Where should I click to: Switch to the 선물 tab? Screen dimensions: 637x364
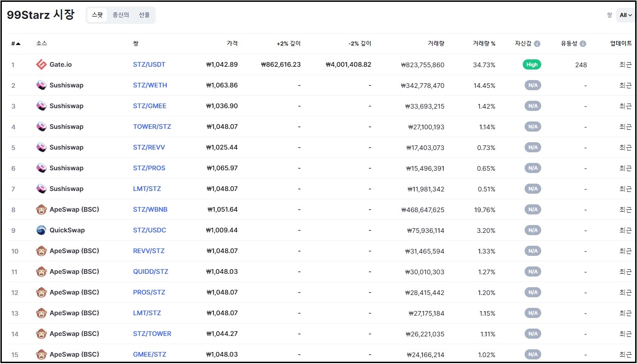(x=144, y=15)
